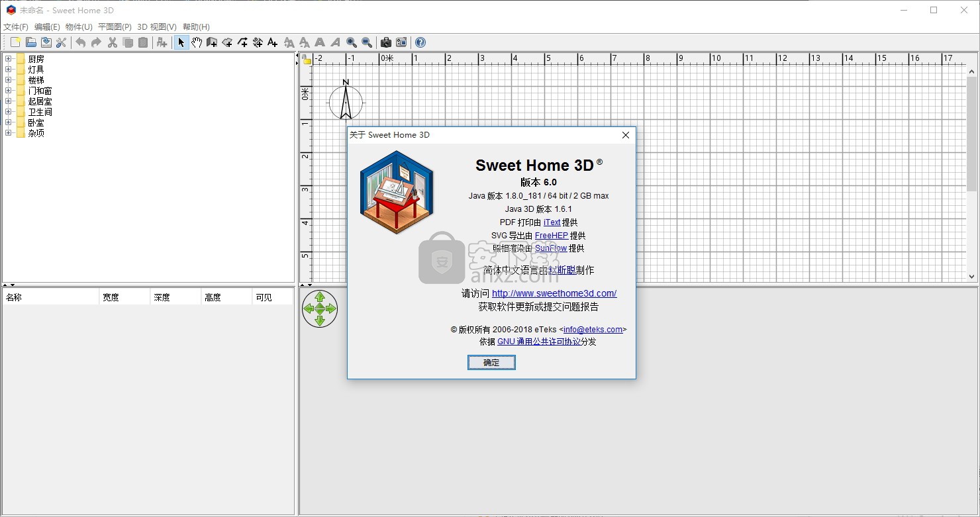This screenshot has height=517, width=980.
Task: Expand the 厨房 furniture category
Action: (x=9, y=59)
